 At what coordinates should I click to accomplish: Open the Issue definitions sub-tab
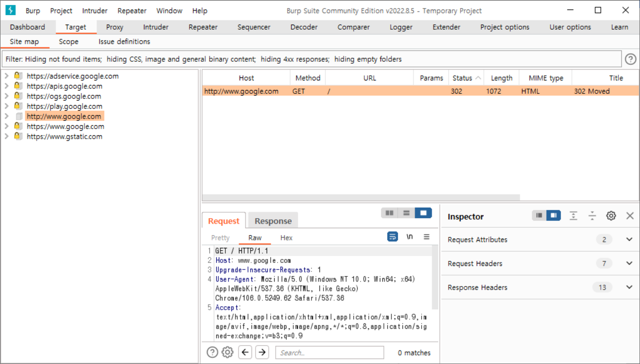pyautogui.click(x=124, y=42)
